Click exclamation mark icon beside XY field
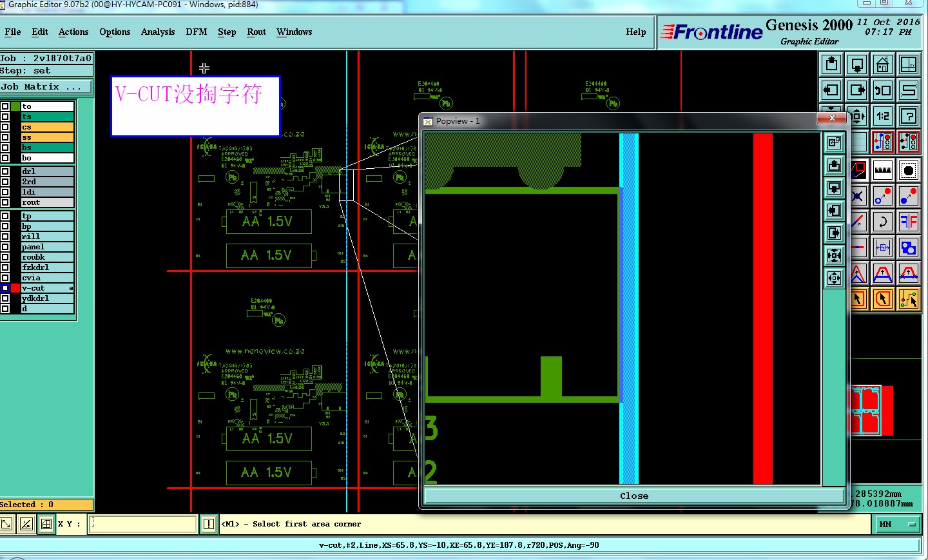 coord(209,524)
